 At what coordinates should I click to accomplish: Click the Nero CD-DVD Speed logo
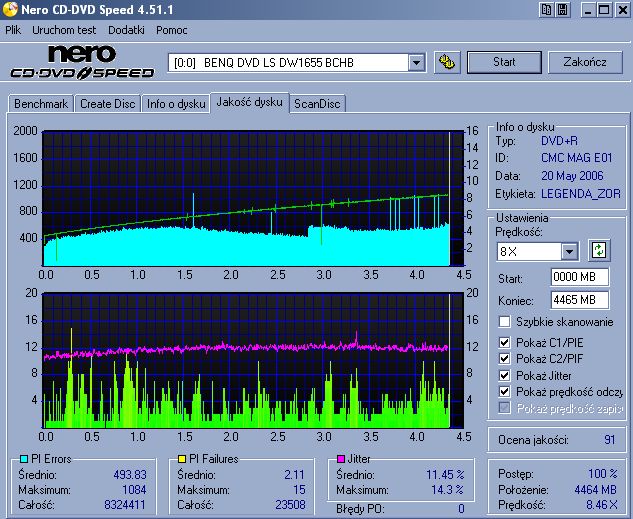click(x=82, y=62)
